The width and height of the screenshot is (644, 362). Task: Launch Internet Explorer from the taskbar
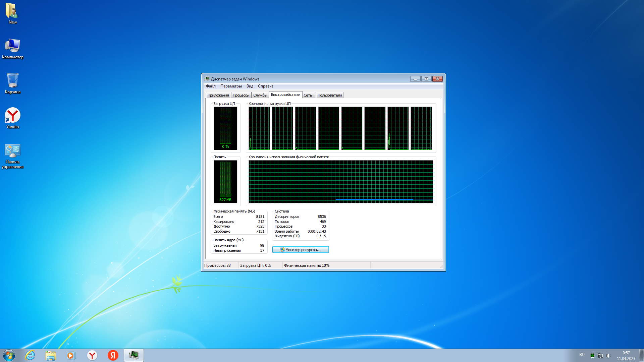click(30, 355)
